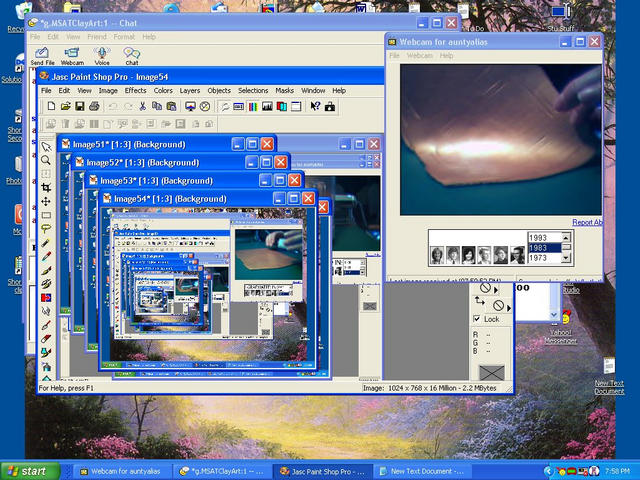Select the Mover tool
640x480 pixels.
point(46,201)
